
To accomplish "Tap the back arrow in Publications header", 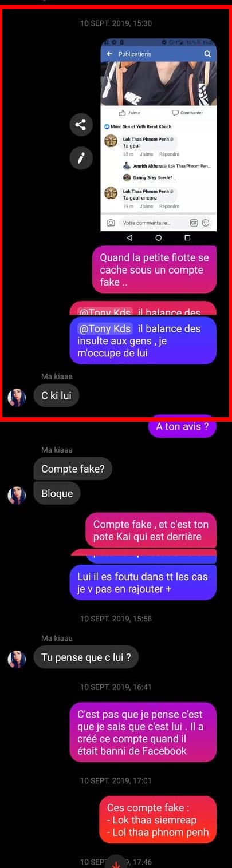I will click(x=110, y=54).
